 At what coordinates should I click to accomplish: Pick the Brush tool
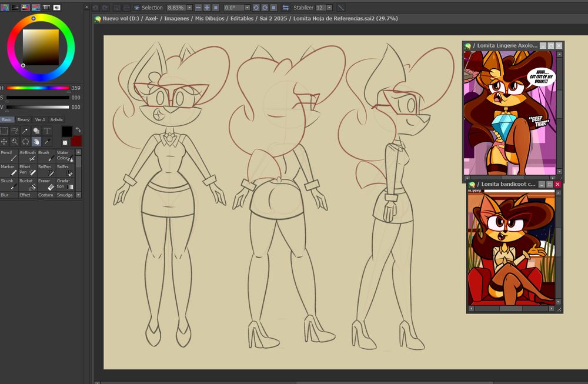coord(46,156)
